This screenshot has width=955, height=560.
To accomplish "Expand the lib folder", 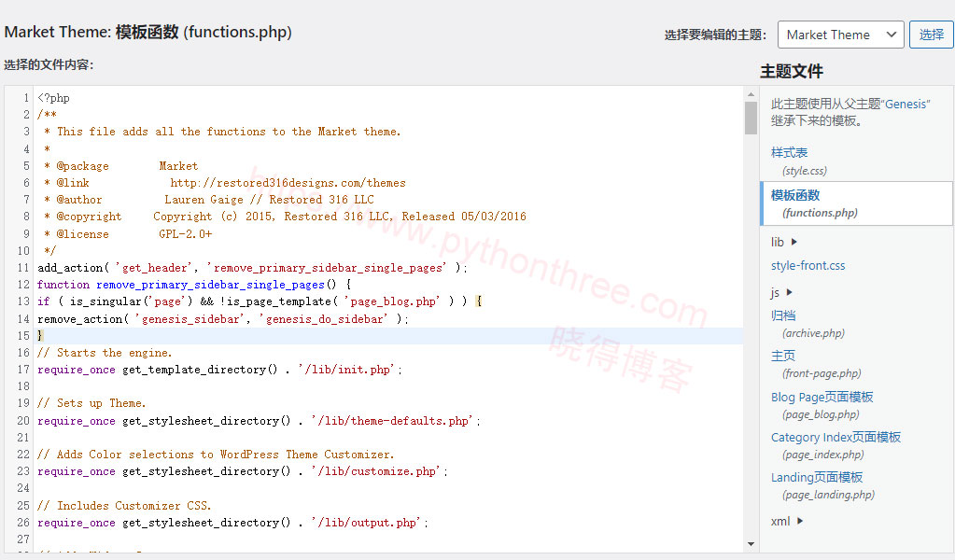I will 784,242.
